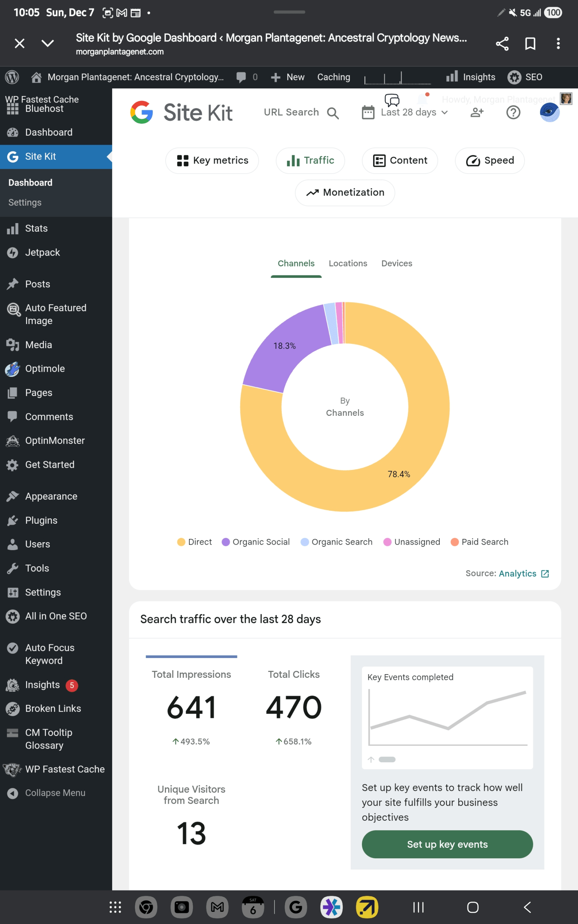
Task: Collapse the WordPress admin menu
Action: click(55, 793)
